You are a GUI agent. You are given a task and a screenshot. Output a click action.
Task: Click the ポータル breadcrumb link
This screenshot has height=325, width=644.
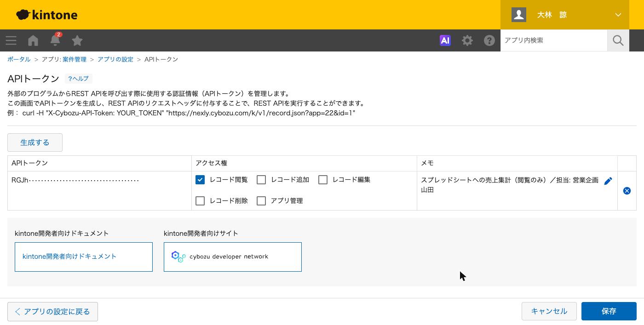point(19,59)
